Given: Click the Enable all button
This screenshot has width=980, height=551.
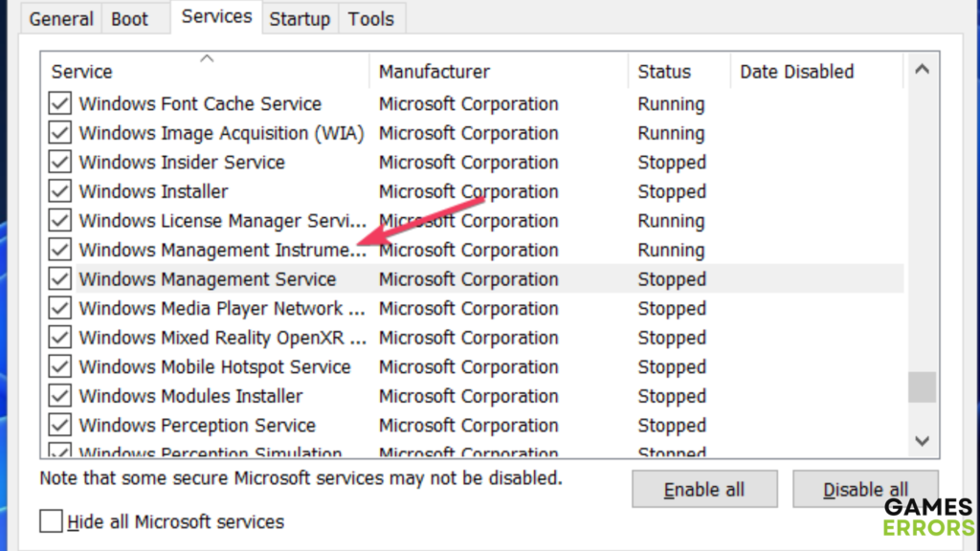Looking at the screenshot, I should (x=703, y=490).
